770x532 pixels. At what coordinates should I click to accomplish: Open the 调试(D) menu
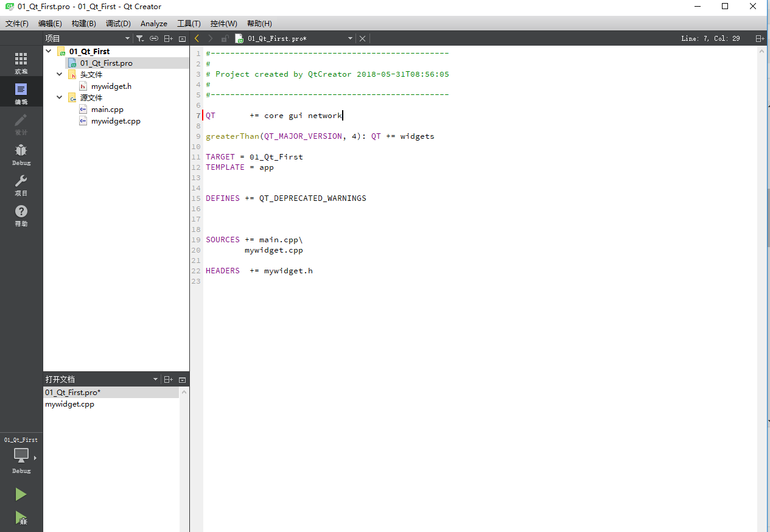[x=118, y=24]
